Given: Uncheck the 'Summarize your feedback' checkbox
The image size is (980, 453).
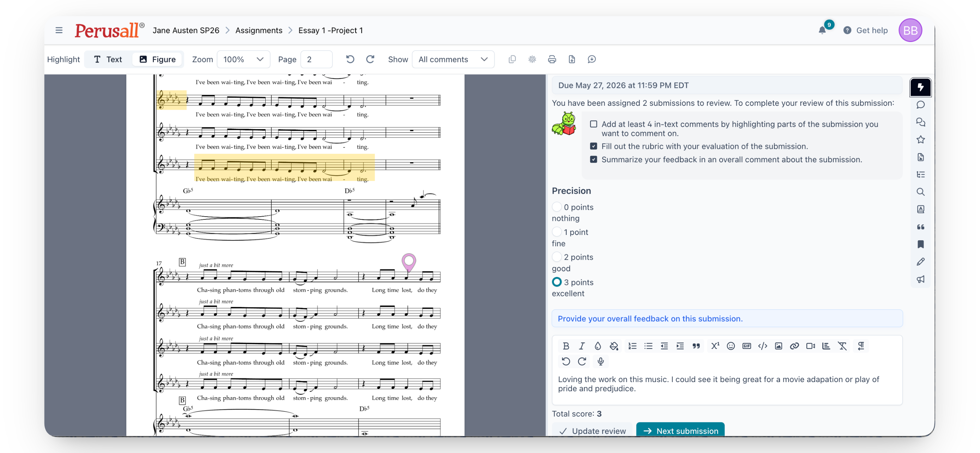Looking at the screenshot, I should click(593, 159).
